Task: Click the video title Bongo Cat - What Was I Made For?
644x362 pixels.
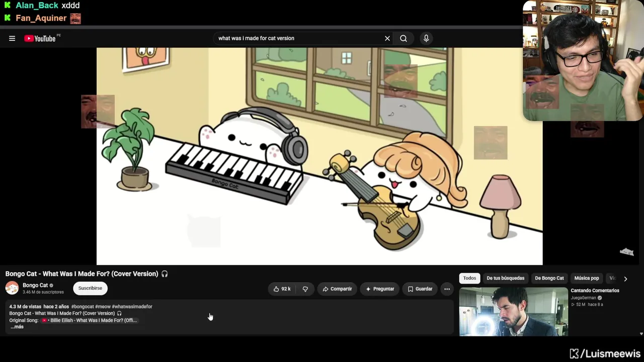Action: click(x=87, y=274)
